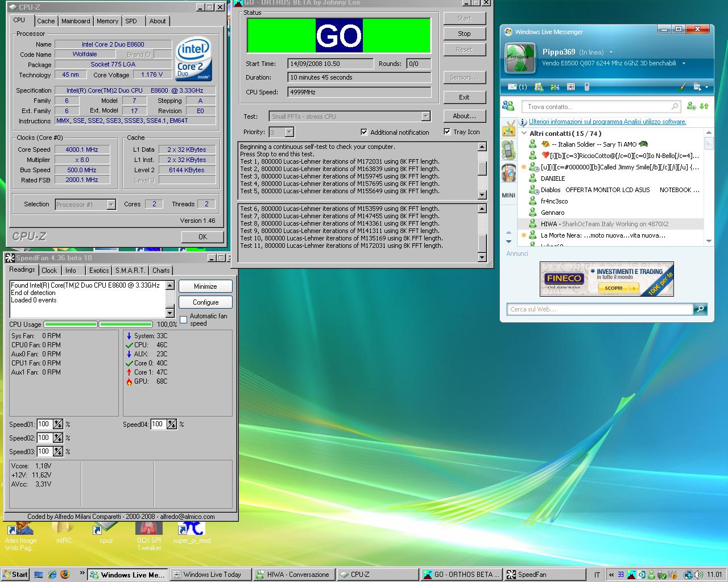Click the Exit button in ORTHOS
Screen dimensions: 728x582
[464, 97]
